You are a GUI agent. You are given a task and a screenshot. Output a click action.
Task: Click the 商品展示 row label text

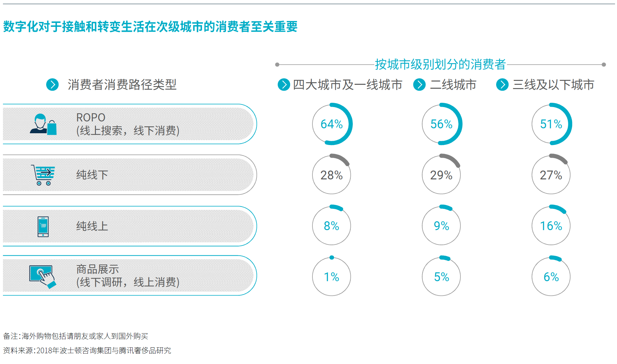98,269
